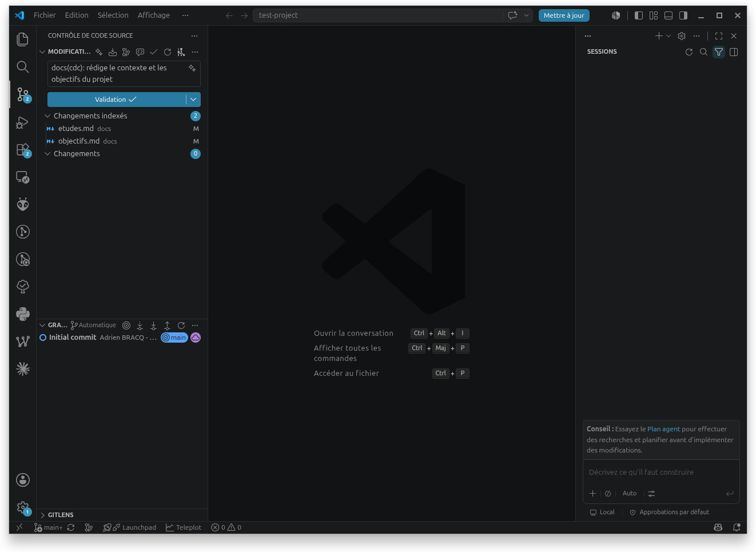Expand the GitLens section
This screenshot has width=756, height=552.
(x=42, y=515)
